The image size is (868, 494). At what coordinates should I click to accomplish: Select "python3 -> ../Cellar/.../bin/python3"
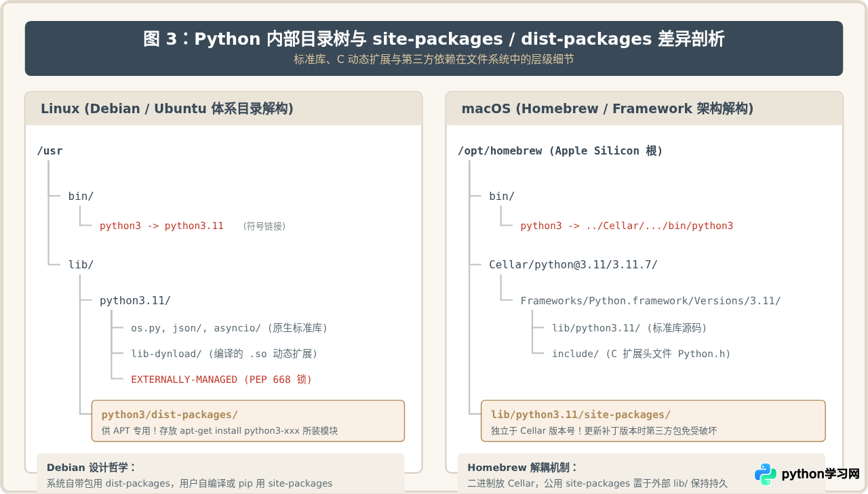pos(627,226)
